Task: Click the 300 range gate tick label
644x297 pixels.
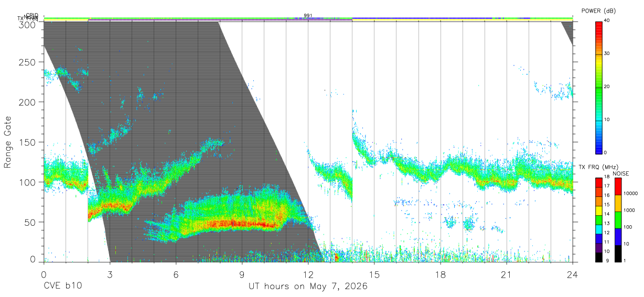Action: (x=28, y=25)
